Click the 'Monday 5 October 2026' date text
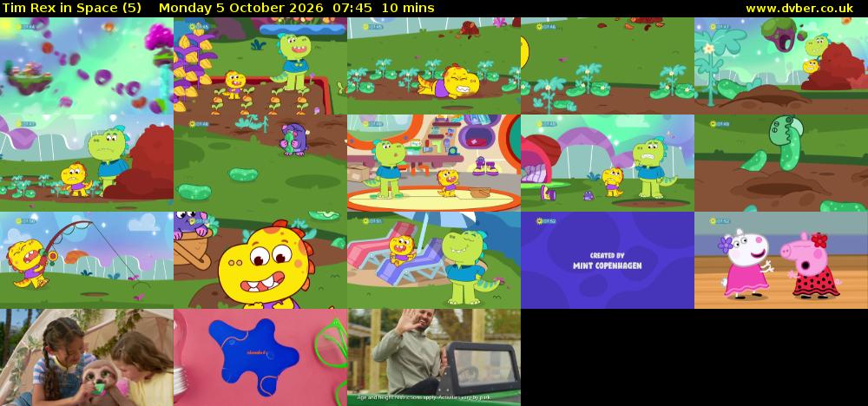 point(240,8)
